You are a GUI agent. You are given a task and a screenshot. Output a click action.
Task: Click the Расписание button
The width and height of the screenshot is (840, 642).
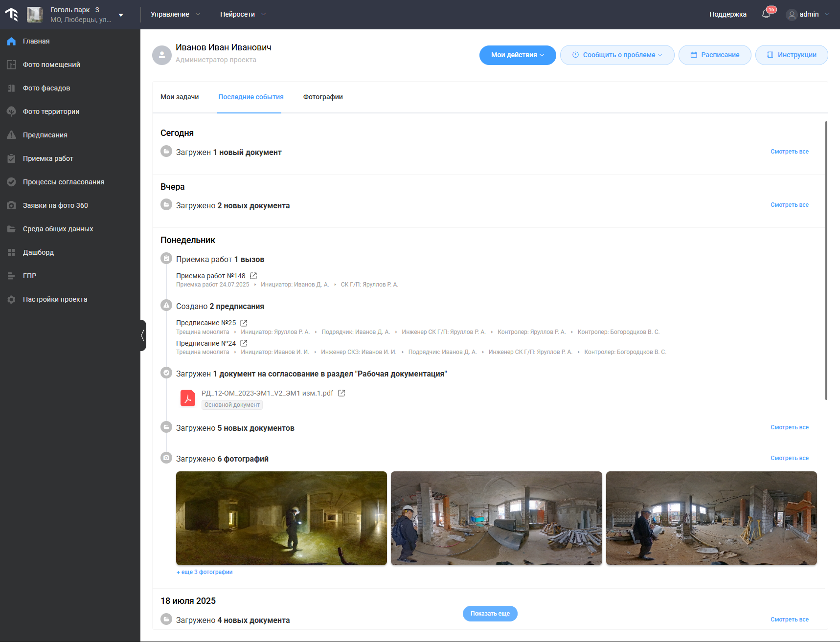(715, 55)
